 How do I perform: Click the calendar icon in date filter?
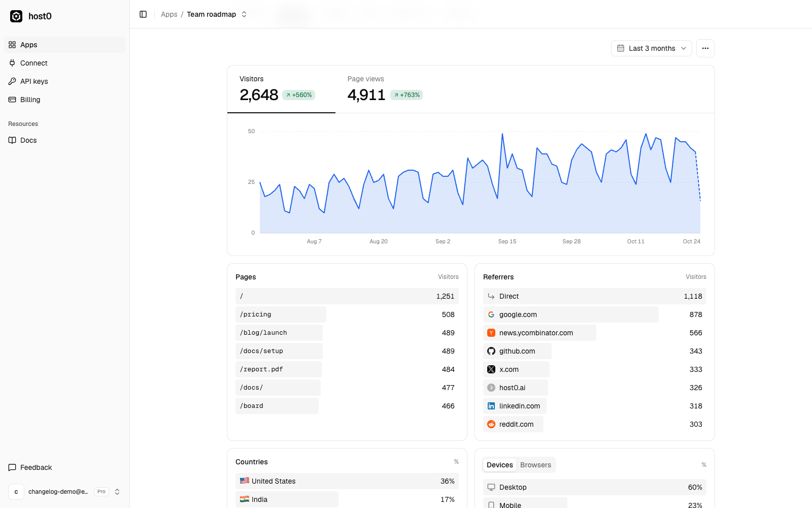(621, 48)
